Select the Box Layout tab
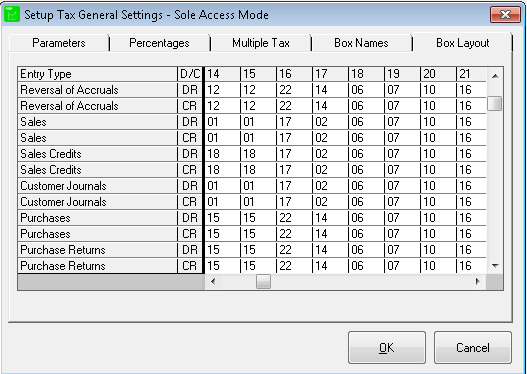 (x=462, y=43)
